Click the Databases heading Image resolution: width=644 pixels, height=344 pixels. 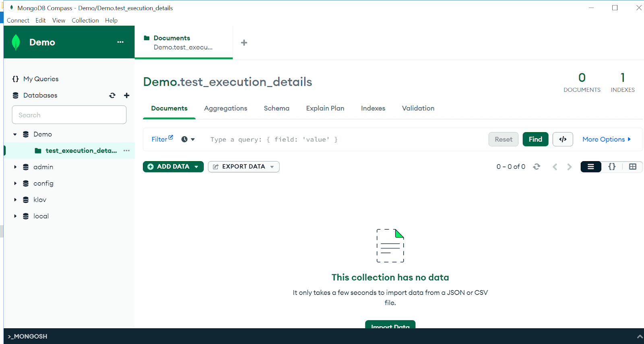(40, 95)
